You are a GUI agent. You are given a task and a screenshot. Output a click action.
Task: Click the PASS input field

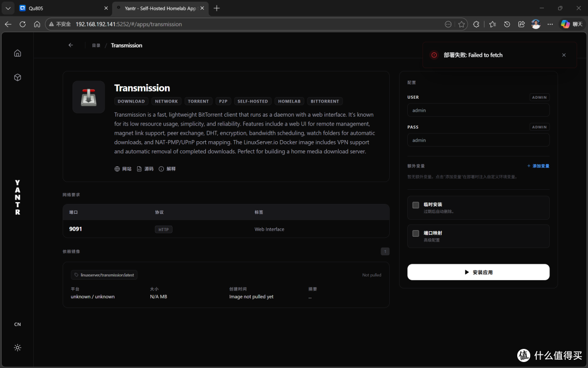point(478,140)
